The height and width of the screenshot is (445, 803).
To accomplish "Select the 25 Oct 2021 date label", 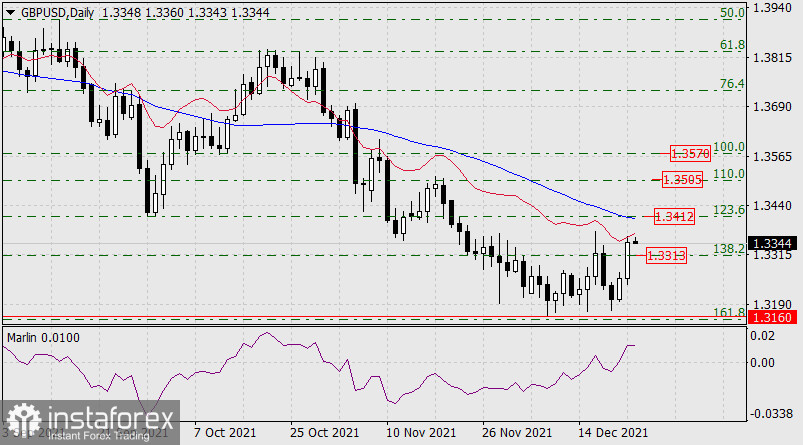I will [x=323, y=432].
